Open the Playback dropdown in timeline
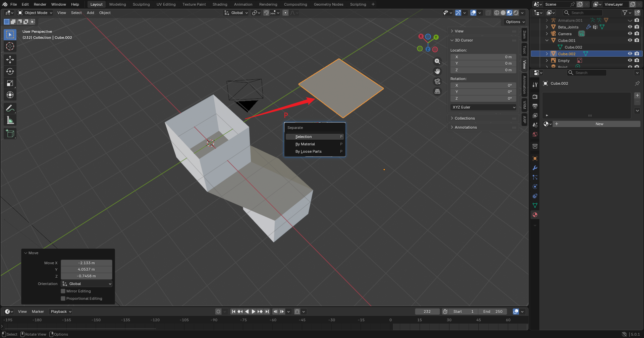 [61, 312]
